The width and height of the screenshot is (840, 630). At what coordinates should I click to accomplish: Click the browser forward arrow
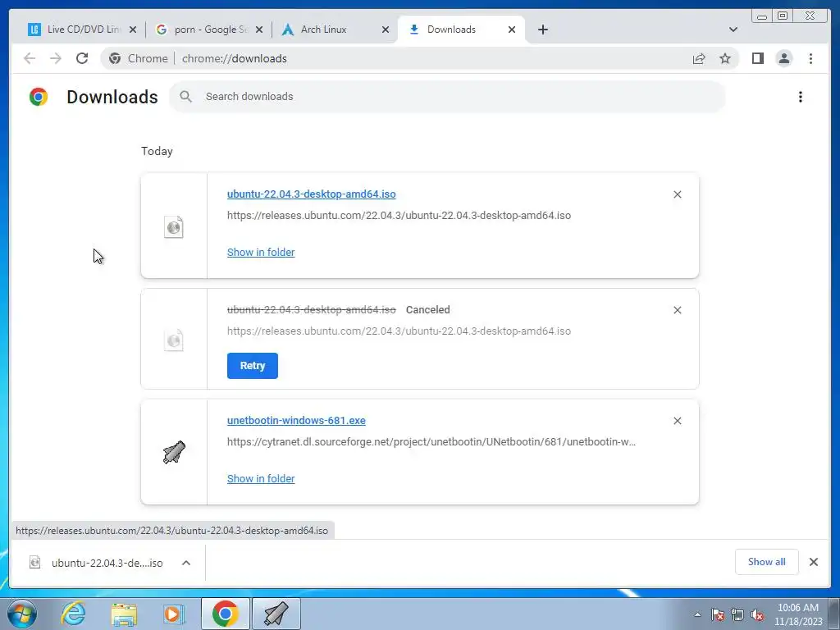[56, 58]
